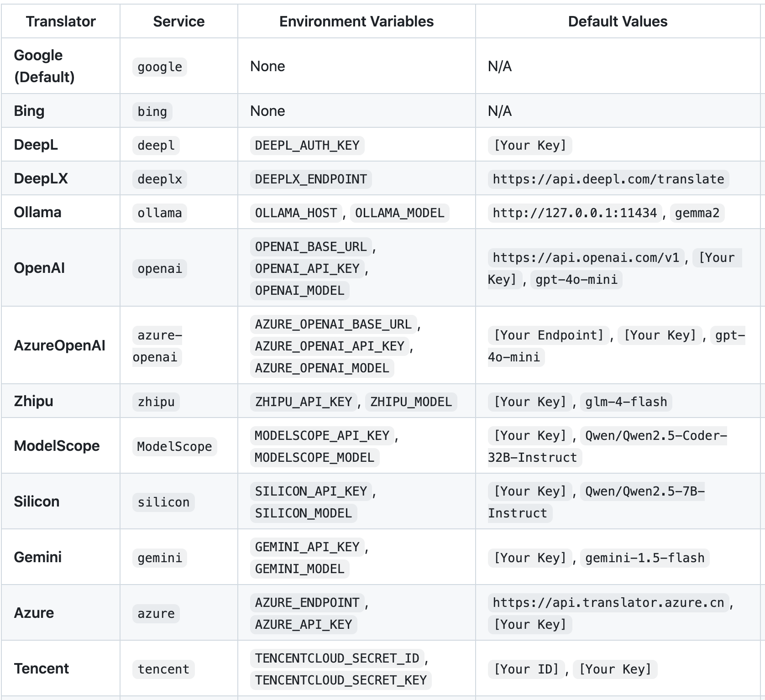Select the DEEPLX_ENDPOINT variable text

pyautogui.click(x=310, y=179)
